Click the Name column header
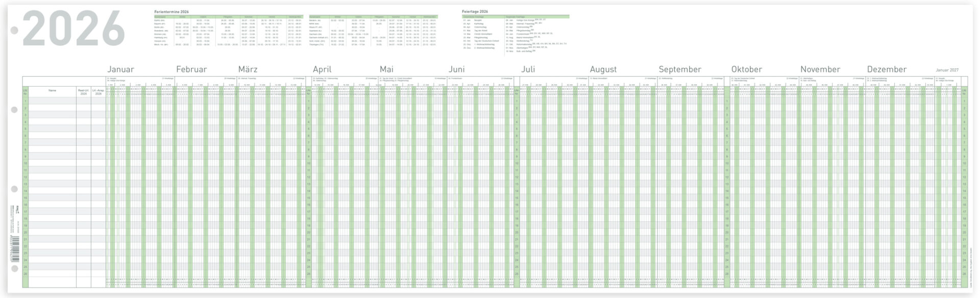Viewport: 980px width, 298px height. click(52, 91)
